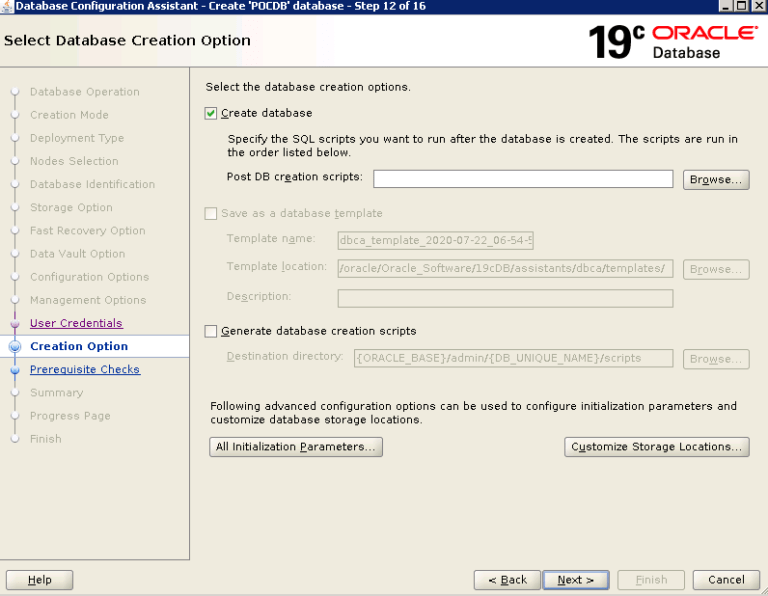
Task: Open the Prerequisite Checks step link
Action: point(85,369)
